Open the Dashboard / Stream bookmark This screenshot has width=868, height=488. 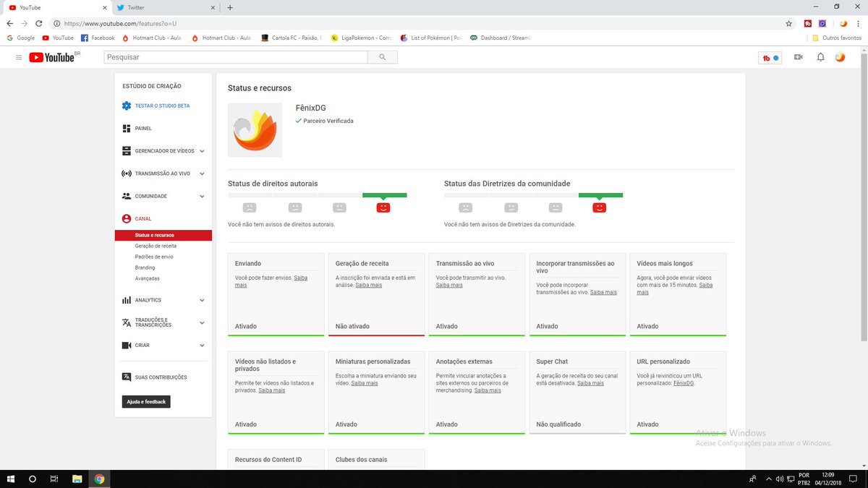click(501, 38)
